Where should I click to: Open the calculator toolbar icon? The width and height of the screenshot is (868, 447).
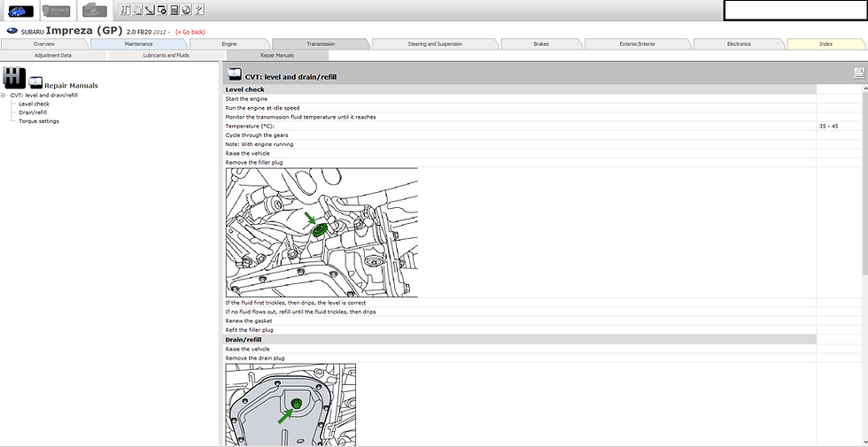pyautogui.click(x=174, y=10)
